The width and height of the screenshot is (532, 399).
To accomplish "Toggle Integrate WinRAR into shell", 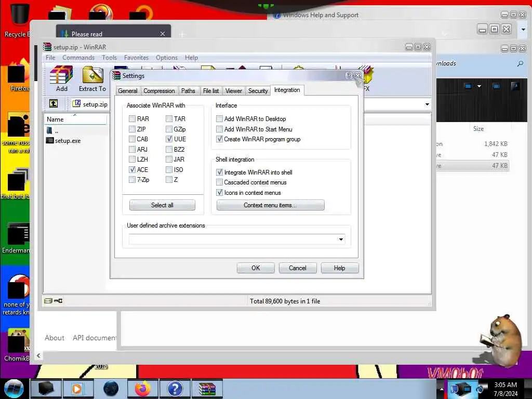I will (x=219, y=172).
